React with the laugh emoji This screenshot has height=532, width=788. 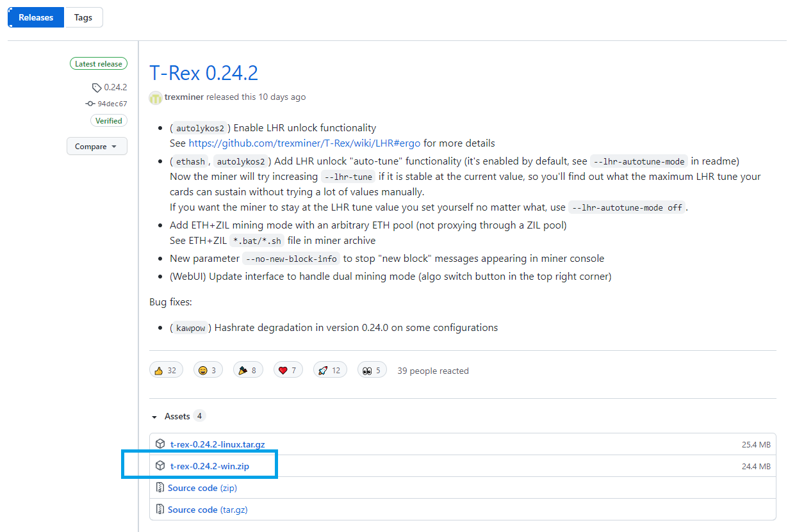click(208, 370)
